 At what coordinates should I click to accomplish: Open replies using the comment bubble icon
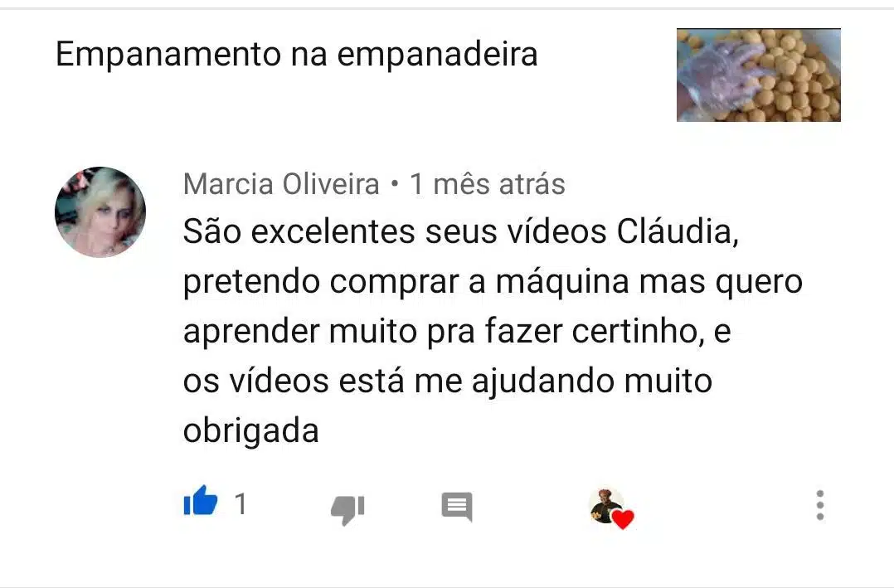[x=457, y=507]
